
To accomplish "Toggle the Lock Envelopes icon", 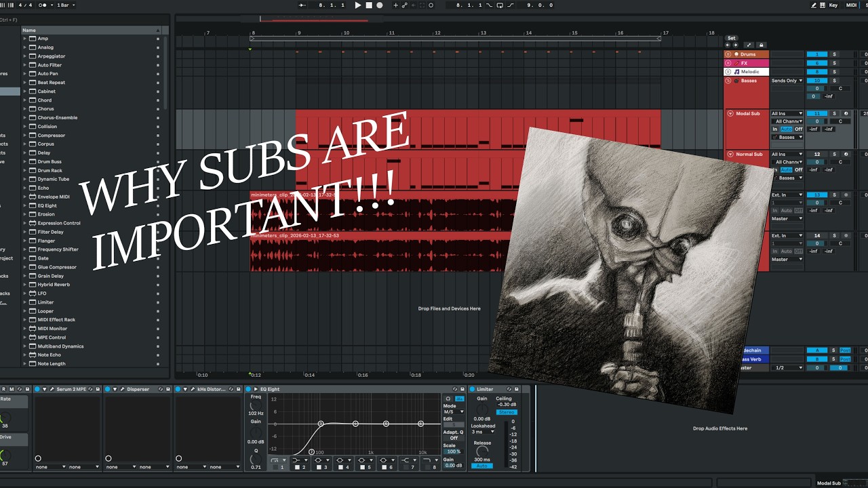I will 762,45.
